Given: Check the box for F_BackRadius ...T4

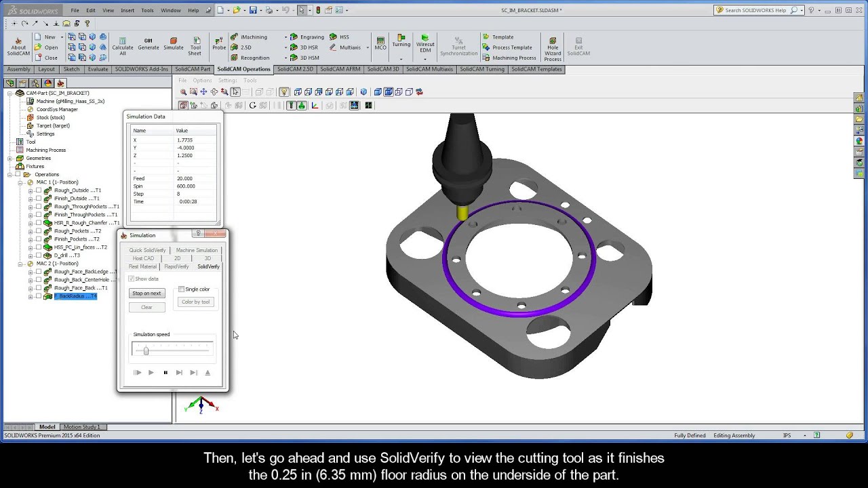Looking at the screenshot, I should (38, 296).
